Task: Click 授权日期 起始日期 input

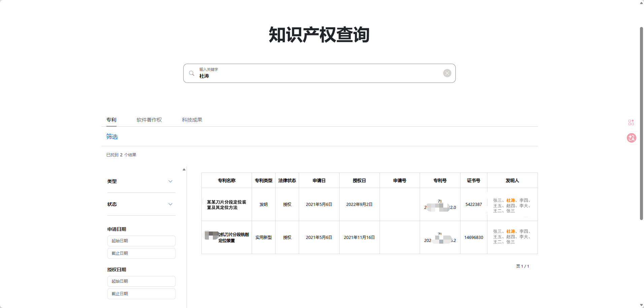Action: coord(141,281)
